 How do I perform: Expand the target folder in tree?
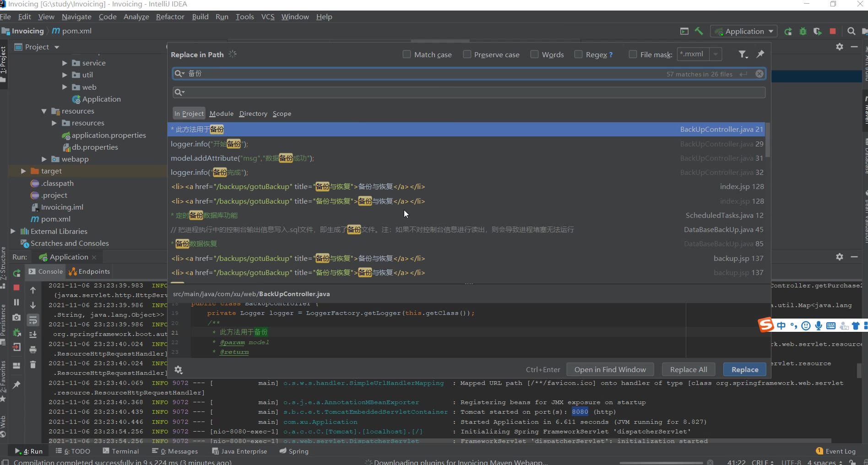[23, 171]
